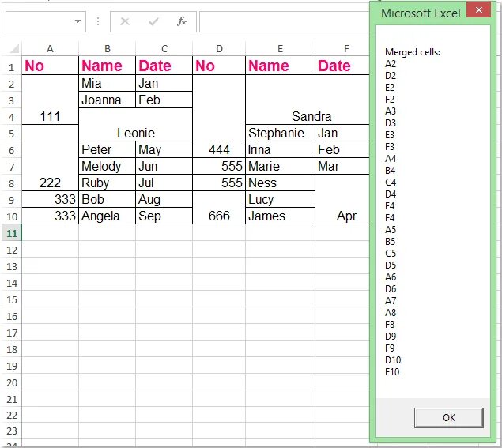This screenshot has height=448, width=502.
Task: Click the merged cell containing 666
Action: tap(219, 208)
